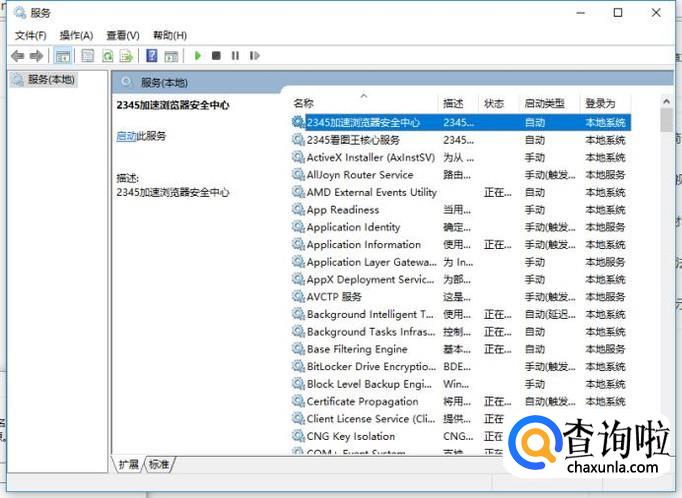Viewport: 682px width, 498px height.
Task: Click the 启动 link to start service
Action: (x=126, y=136)
